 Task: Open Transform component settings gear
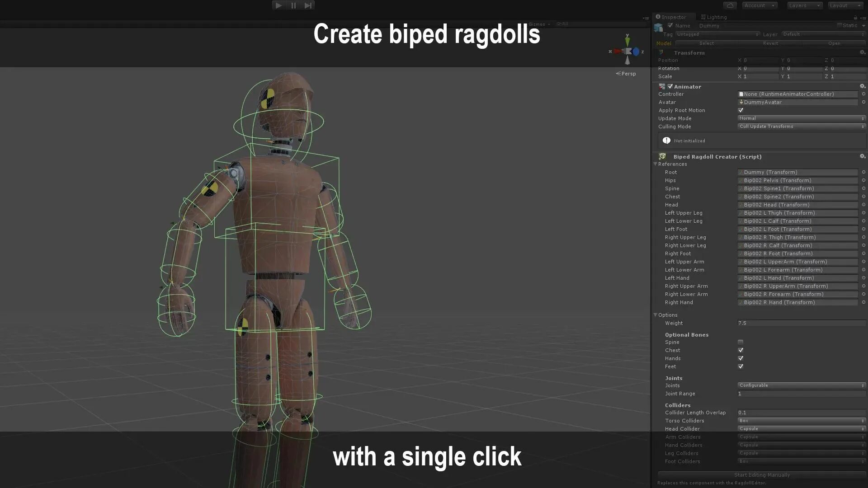(862, 52)
